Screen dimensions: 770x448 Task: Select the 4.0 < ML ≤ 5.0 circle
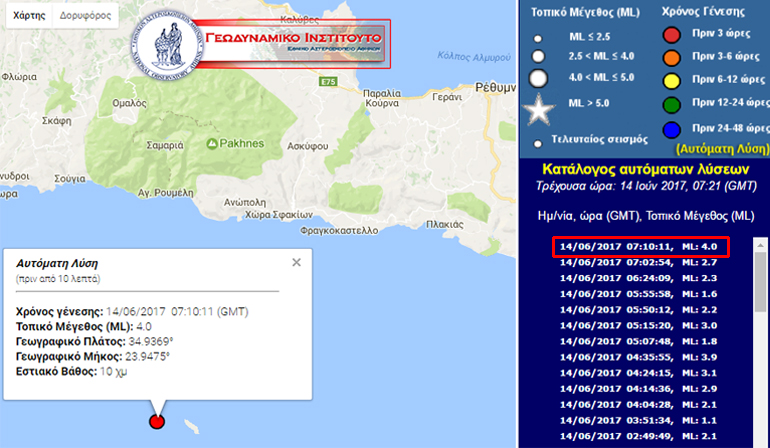coord(539,78)
